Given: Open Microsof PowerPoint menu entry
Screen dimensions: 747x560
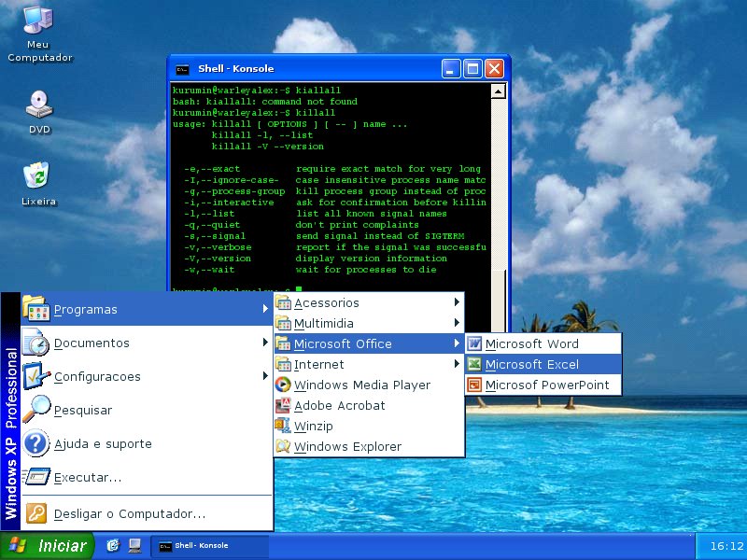Looking at the screenshot, I should (x=543, y=385).
